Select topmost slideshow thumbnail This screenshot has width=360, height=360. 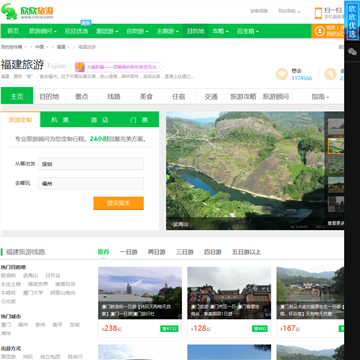point(336,126)
